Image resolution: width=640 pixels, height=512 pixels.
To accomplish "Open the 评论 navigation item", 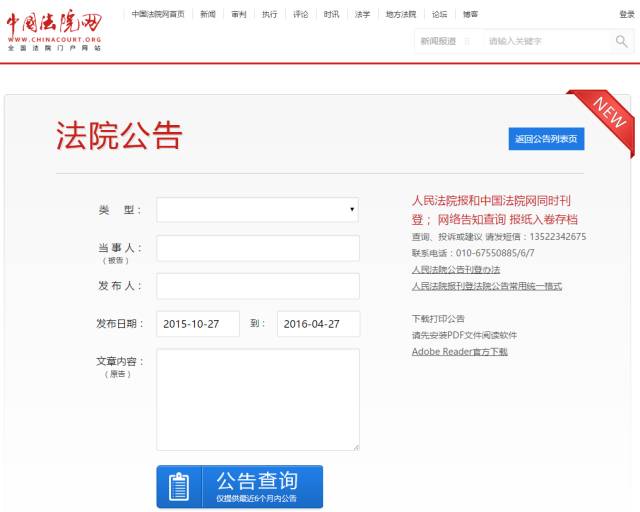I will click(300, 14).
